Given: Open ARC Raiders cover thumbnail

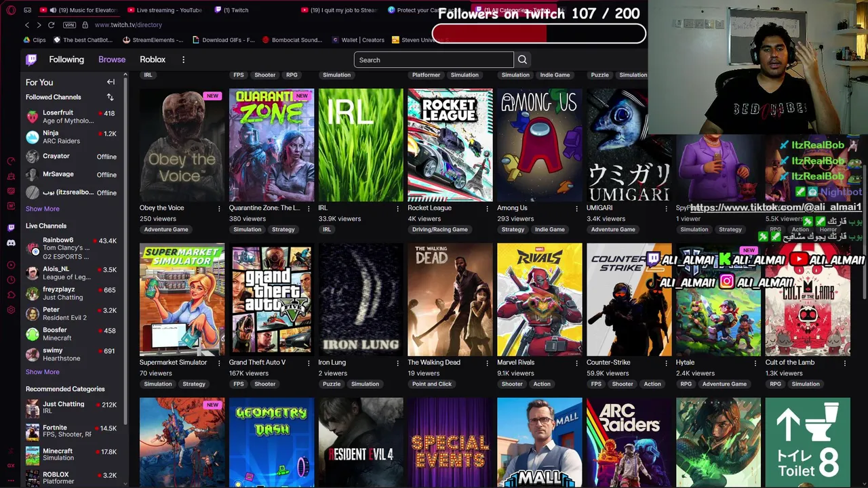Looking at the screenshot, I should [629, 442].
